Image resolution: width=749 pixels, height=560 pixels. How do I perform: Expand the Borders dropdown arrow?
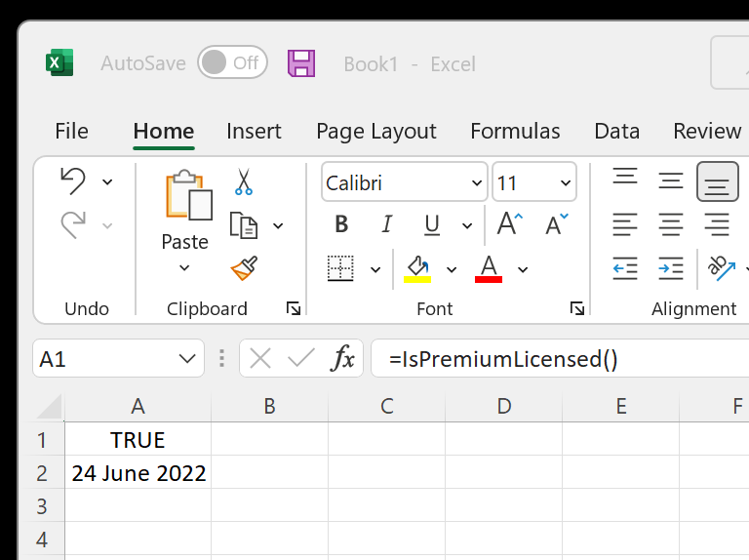coord(375,270)
